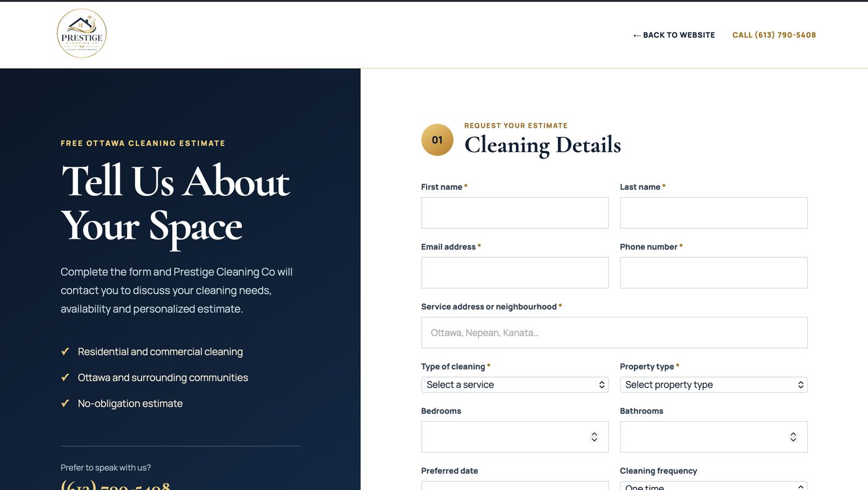The image size is (868, 490).
Task: Focus the First name field
Action: pyautogui.click(x=515, y=213)
